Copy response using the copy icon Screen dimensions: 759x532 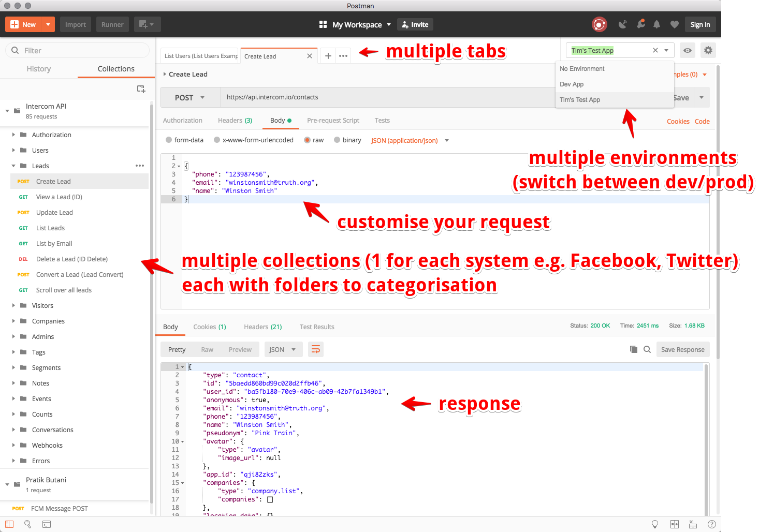click(633, 349)
